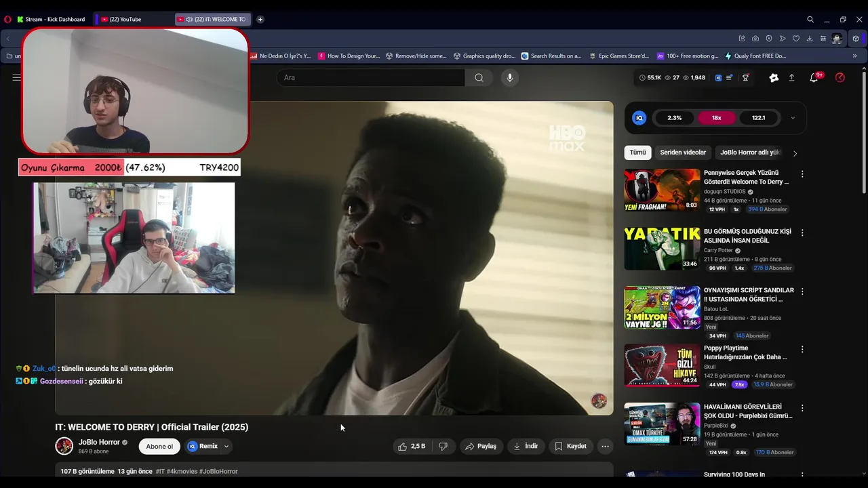Bookmark page with heart icon

[796, 39]
